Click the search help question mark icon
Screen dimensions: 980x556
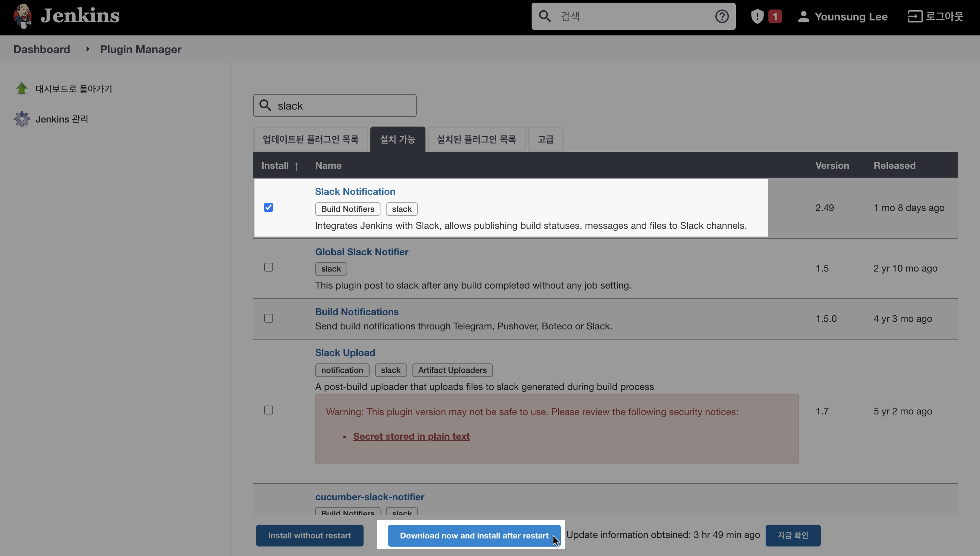721,16
